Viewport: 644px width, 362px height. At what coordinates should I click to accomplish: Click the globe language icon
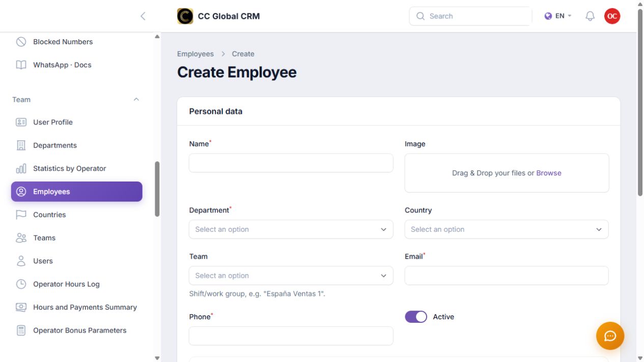548,16
